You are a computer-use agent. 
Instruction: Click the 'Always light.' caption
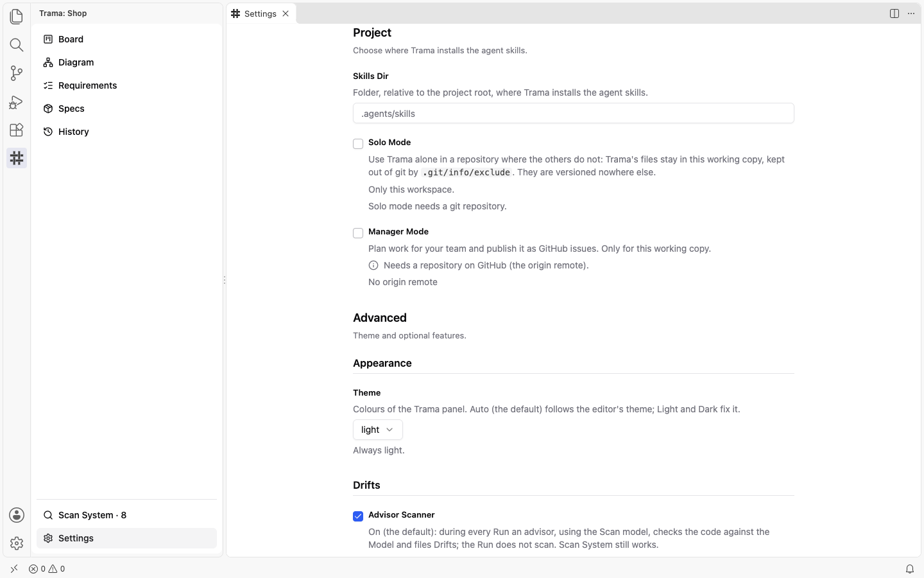pyautogui.click(x=379, y=450)
